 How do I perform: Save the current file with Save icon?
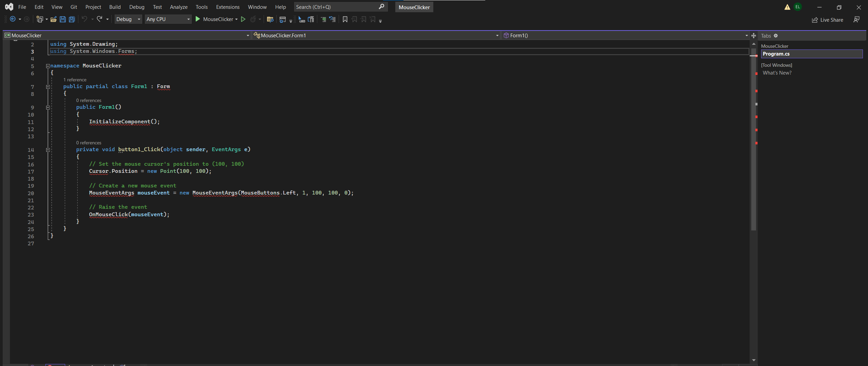click(x=62, y=19)
